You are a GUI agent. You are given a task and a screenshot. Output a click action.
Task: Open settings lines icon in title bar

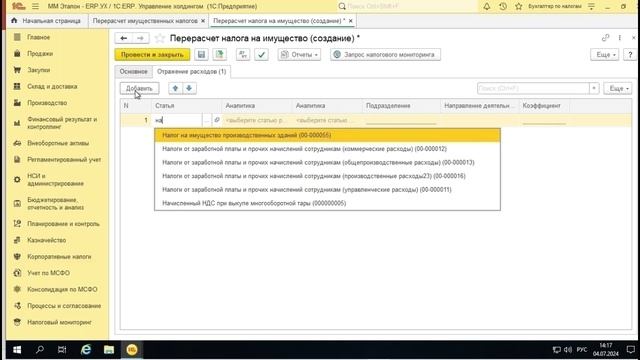591,6
